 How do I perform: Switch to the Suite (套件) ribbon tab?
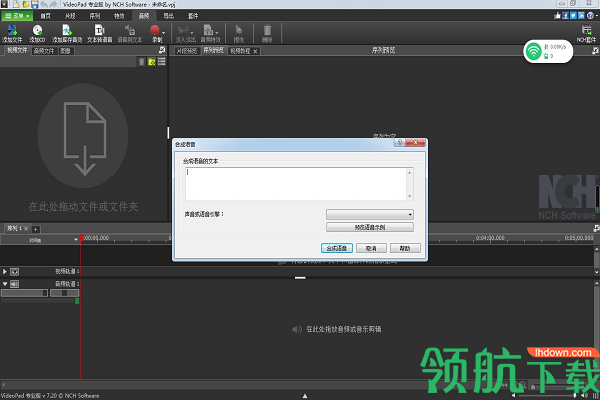(193, 16)
